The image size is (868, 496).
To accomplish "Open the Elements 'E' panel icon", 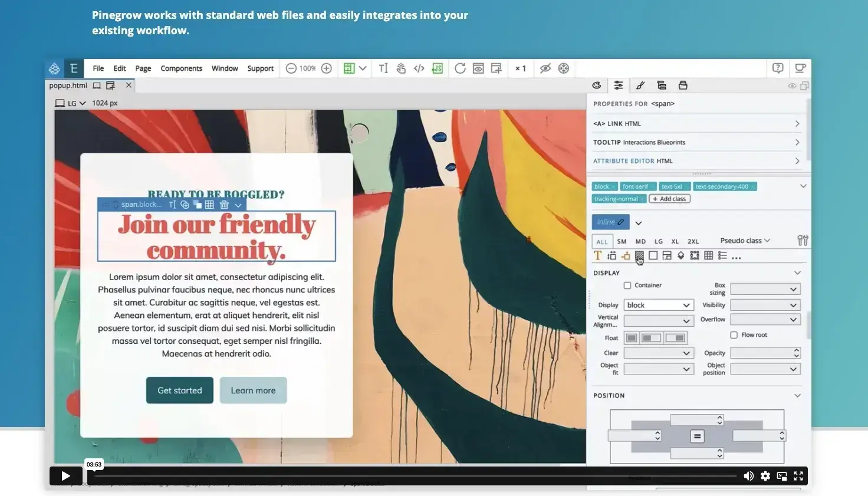I will (x=74, y=68).
